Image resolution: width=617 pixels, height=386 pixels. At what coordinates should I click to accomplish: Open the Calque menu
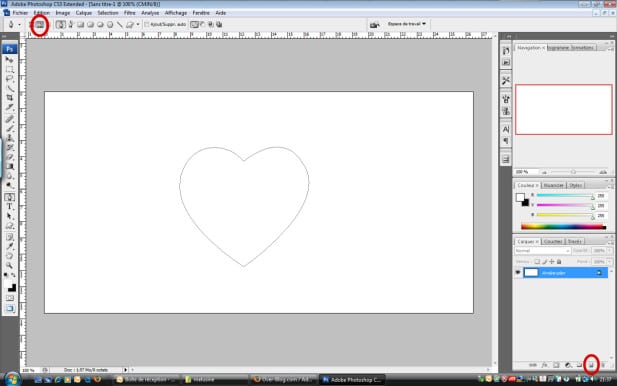point(84,13)
